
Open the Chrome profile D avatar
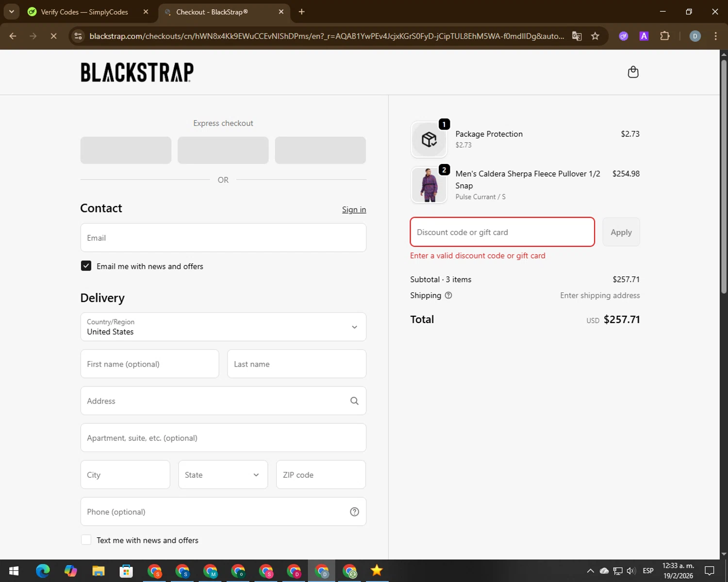(x=695, y=36)
